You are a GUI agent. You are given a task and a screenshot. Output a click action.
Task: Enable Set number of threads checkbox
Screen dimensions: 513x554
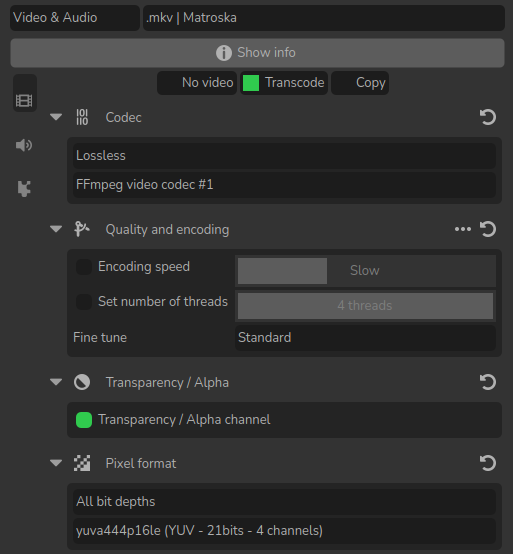[84, 302]
